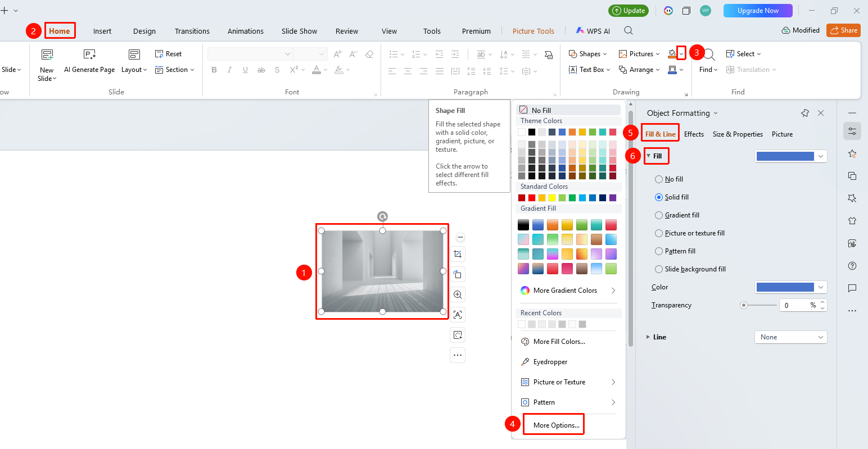This screenshot has height=449, width=868.
Task: Click the Eyedropper color picker
Action: [544, 362]
